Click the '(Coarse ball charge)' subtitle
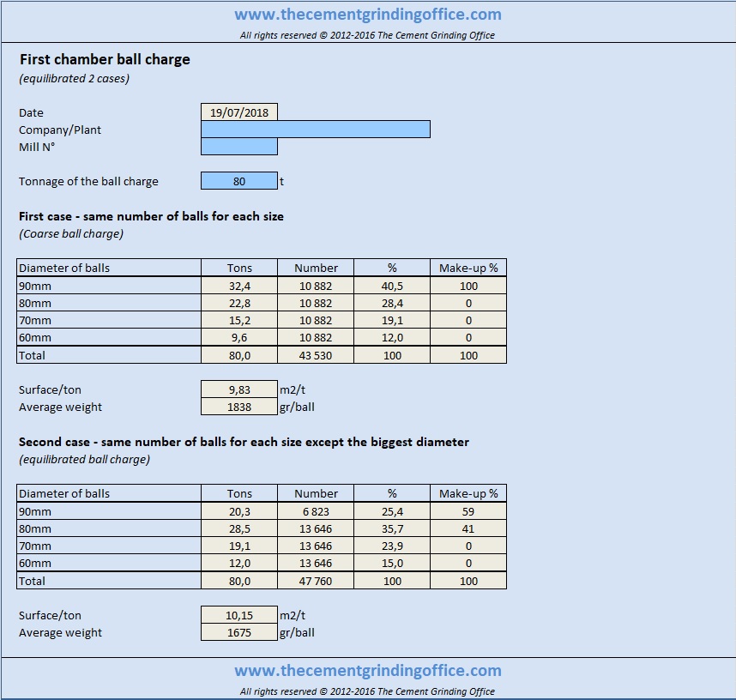 point(71,234)
